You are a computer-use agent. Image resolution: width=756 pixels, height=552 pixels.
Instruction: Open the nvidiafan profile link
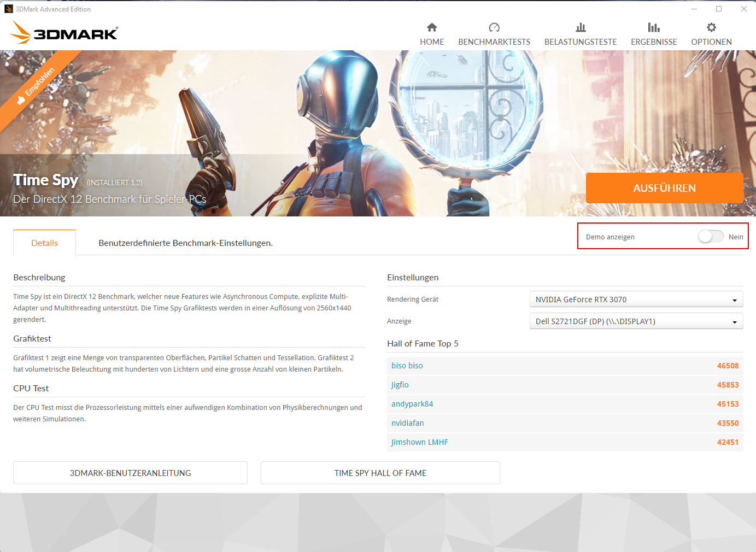(408, 423)
